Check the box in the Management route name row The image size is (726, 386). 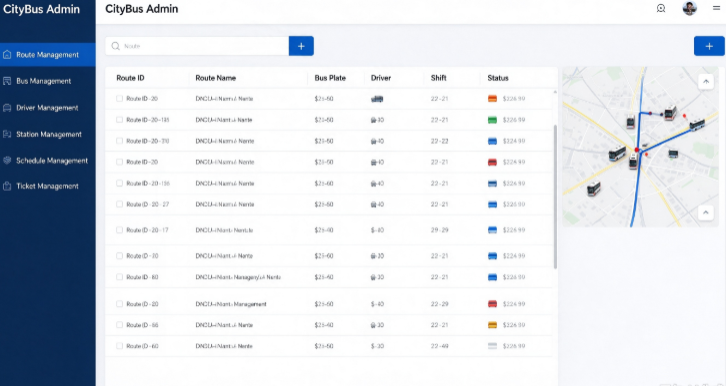pos(119,304)
